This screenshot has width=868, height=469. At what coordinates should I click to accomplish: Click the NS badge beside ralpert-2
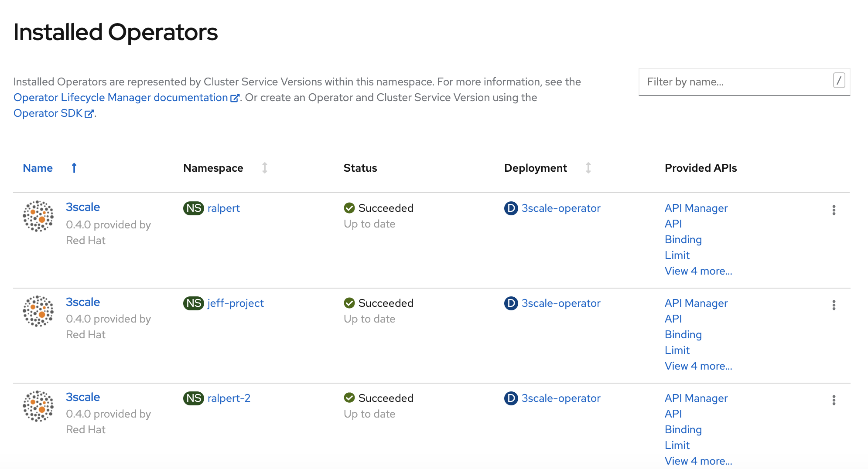[x=193, y=398]
